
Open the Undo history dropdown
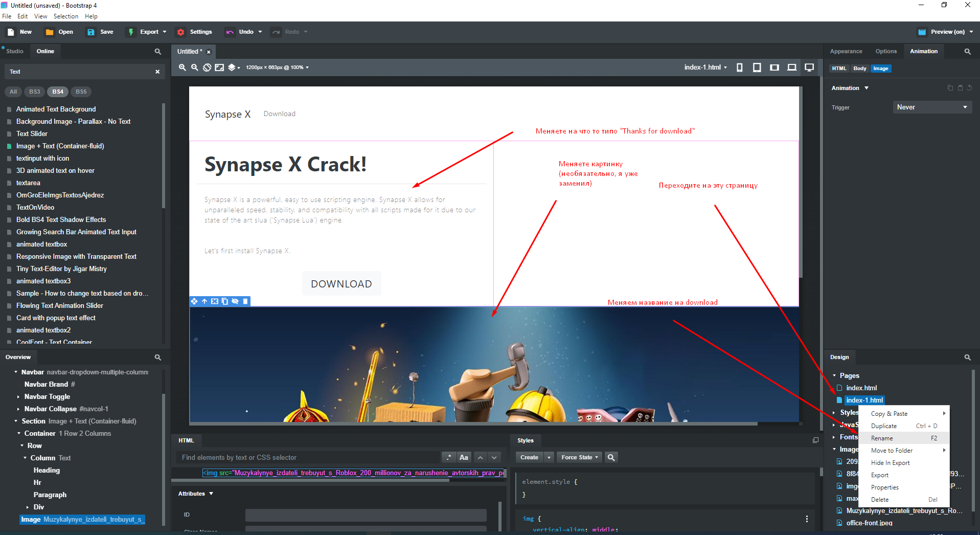pos(260,32)
